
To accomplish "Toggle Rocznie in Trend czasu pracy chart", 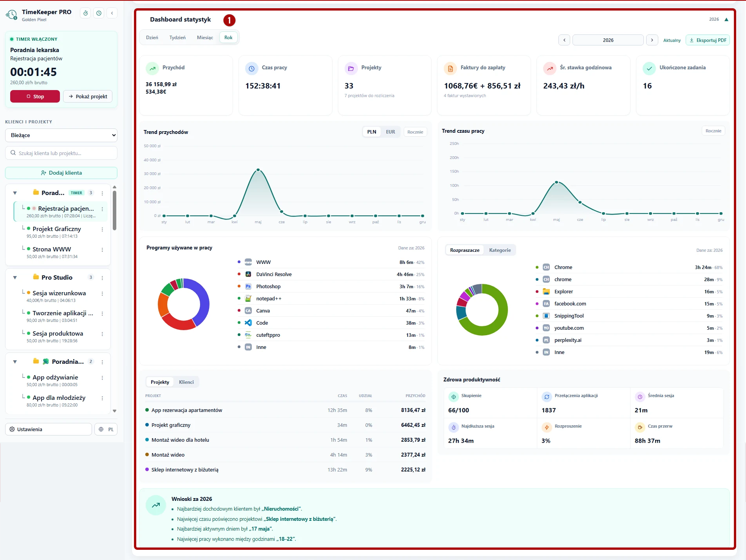I will click(713, 131).
